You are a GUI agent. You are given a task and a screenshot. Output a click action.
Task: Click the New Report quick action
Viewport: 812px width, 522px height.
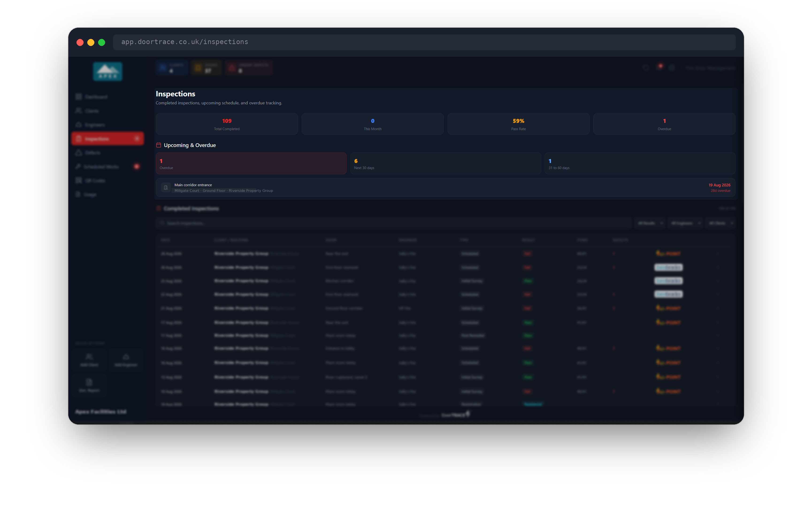click(89, 385)
